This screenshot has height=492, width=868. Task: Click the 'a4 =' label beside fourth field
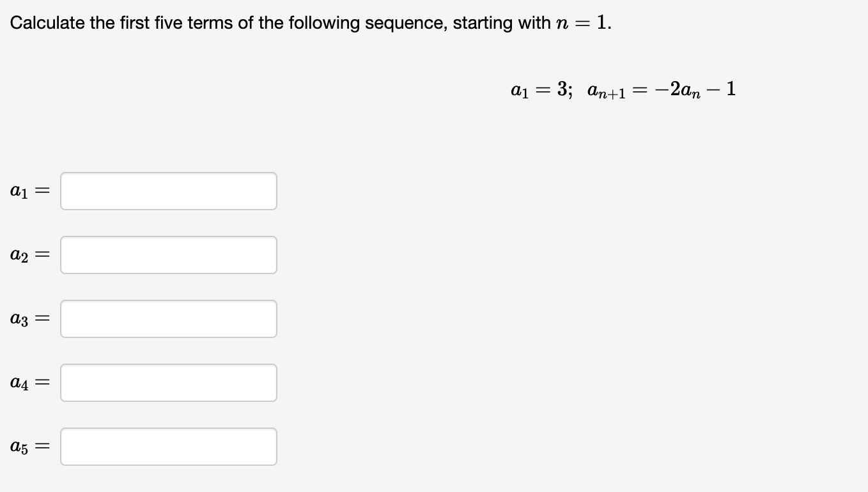click(30, 383)
